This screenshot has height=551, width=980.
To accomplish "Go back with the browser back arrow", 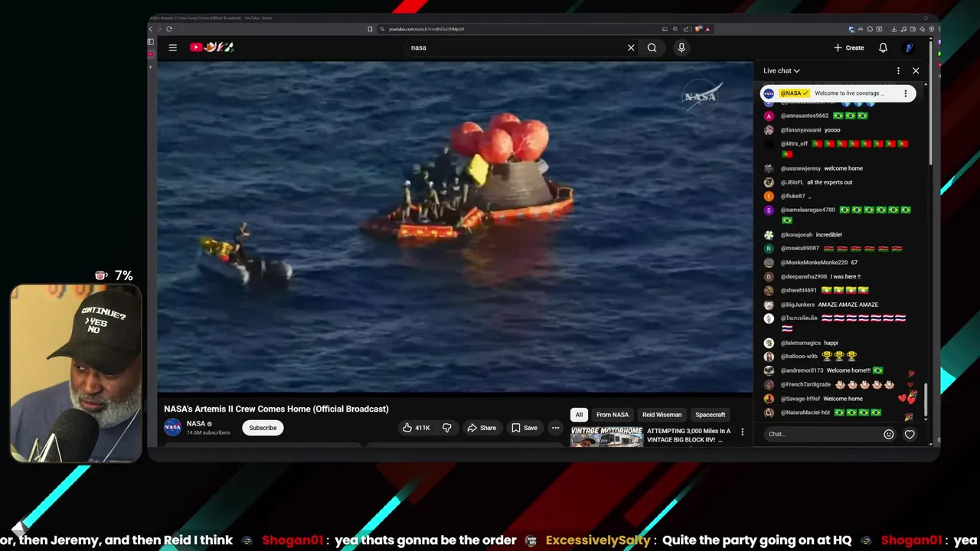I will (151, 29).
